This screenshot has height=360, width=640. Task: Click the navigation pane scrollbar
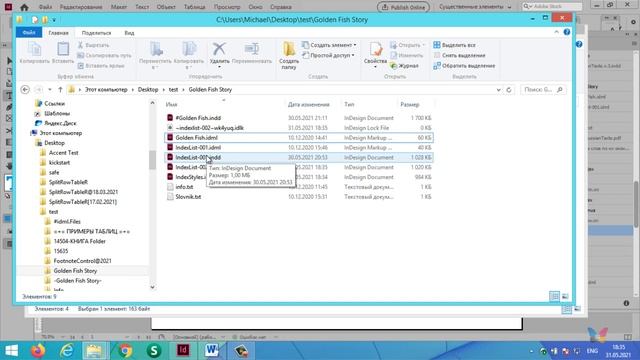(x=152, y=160)
